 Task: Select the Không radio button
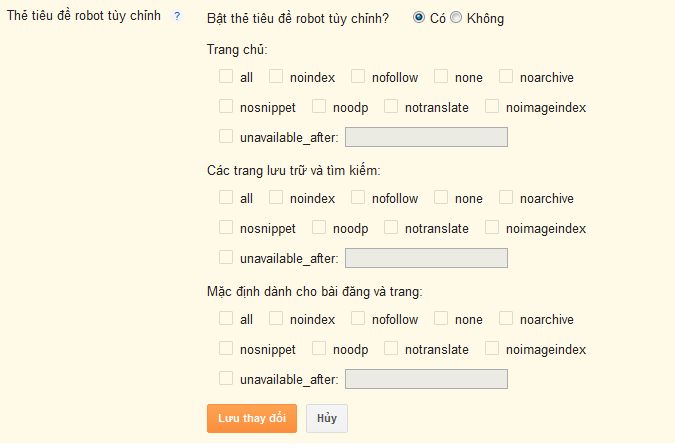456,17
